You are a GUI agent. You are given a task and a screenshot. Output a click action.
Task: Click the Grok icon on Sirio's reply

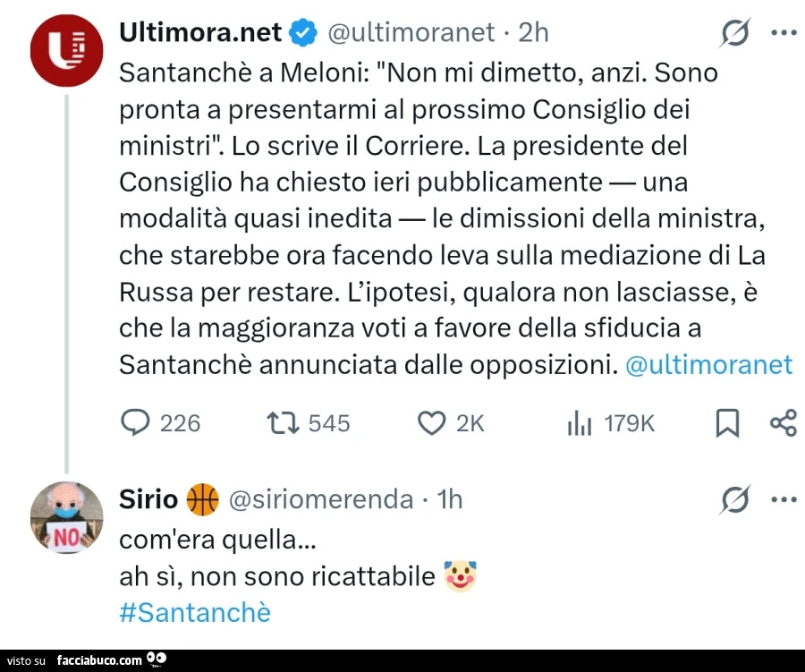point(734,499)
